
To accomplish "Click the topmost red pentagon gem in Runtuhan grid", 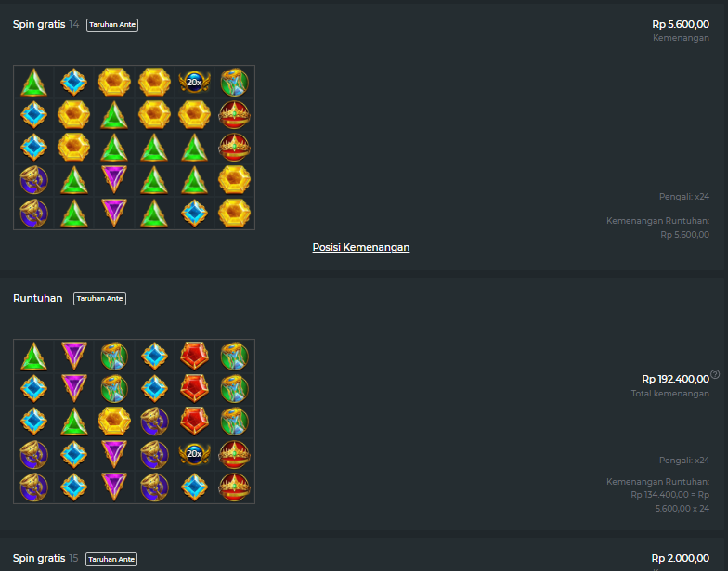I will pyautogui.click(x=195, y=357).
